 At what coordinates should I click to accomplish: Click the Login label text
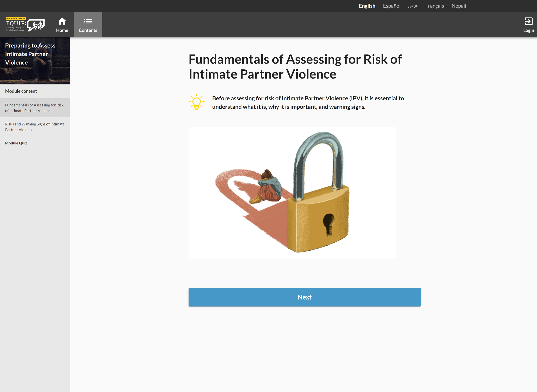[x=528, y=30]
